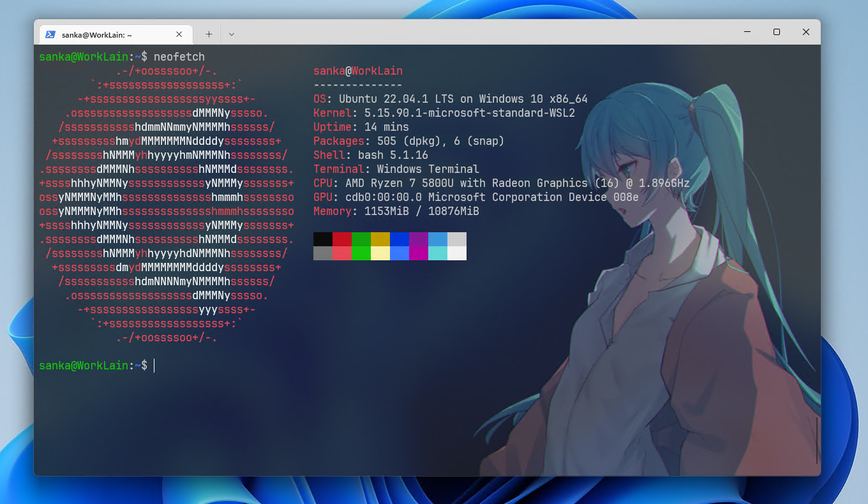Click the dark yellow color block
868x504 pixels.
pyautogui.click(x=380, y=239)
